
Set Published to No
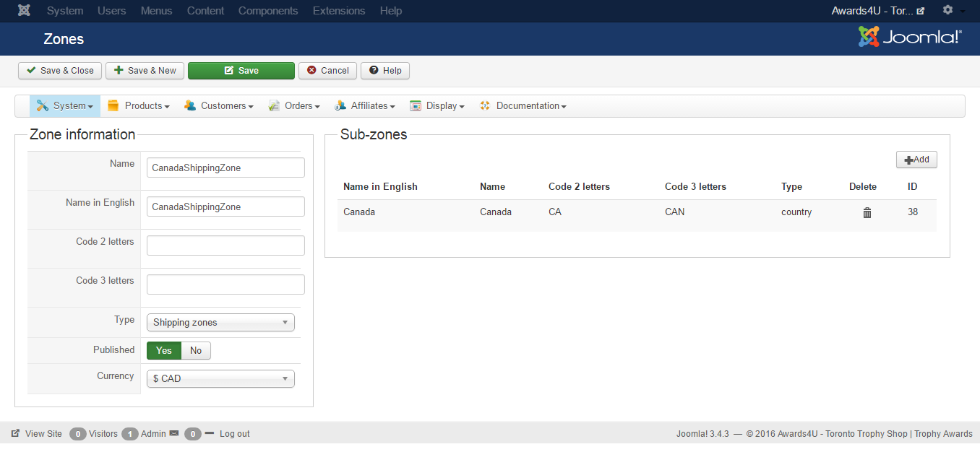click(196, 351)
